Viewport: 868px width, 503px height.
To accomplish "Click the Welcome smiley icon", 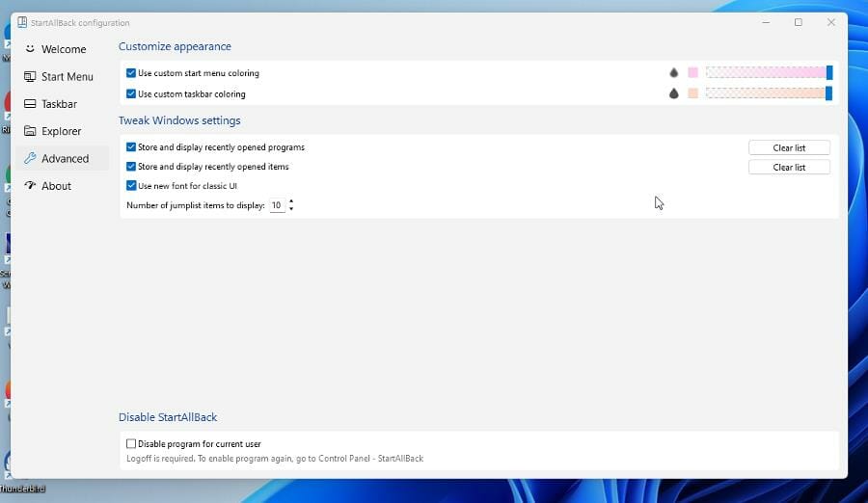I will (x=30, y=49).
